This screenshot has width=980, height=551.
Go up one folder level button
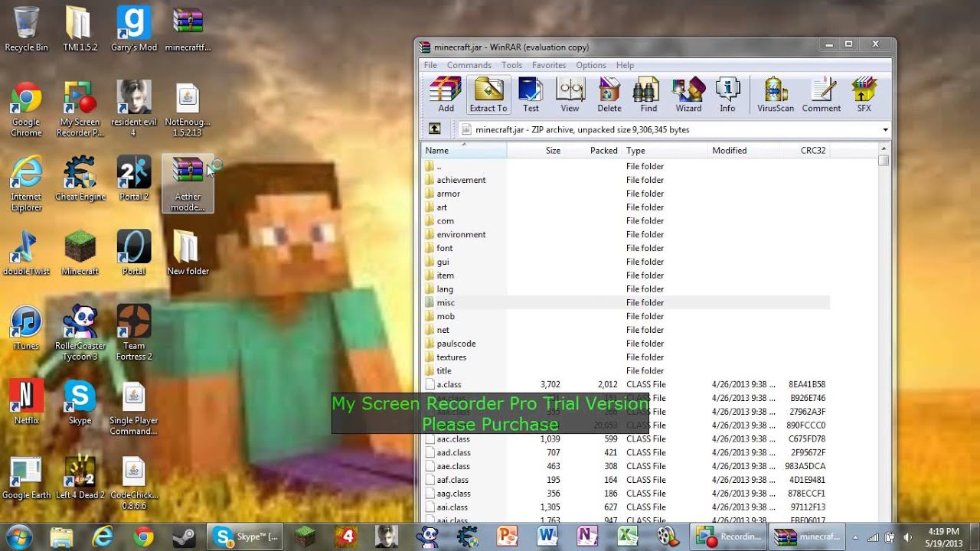434,129
